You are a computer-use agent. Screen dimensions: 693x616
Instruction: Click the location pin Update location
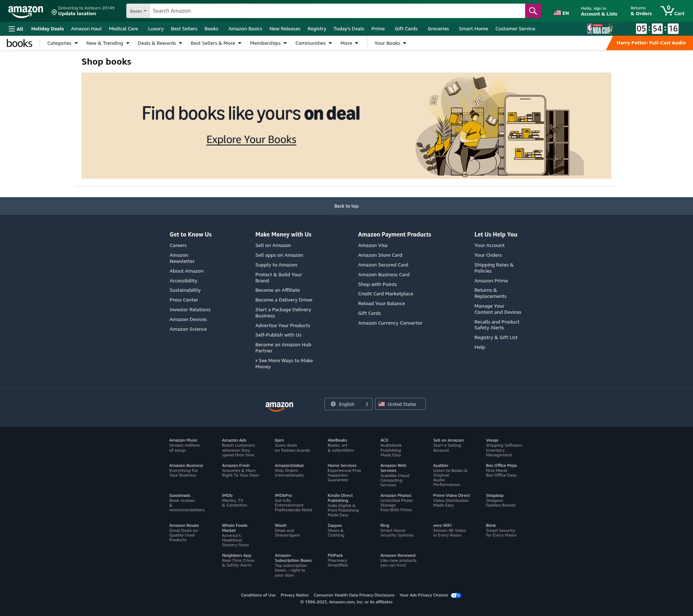[83, 11]
